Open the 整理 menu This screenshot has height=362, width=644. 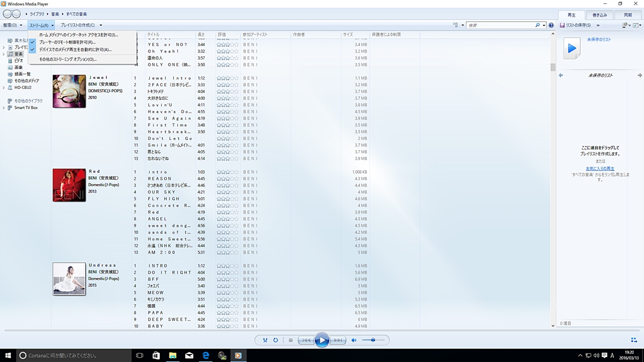click(13, 25)
